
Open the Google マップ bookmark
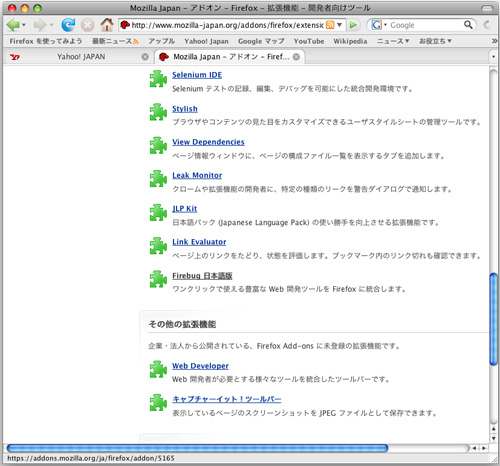point(261,41)
